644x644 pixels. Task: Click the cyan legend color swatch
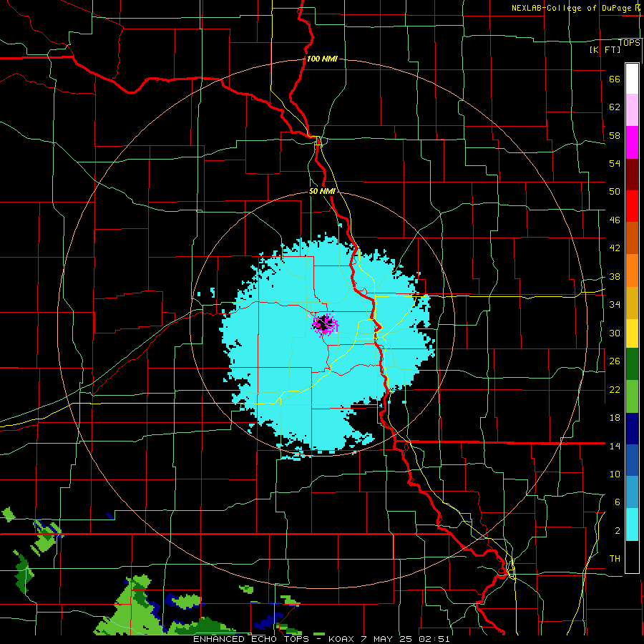pos(632,525)
